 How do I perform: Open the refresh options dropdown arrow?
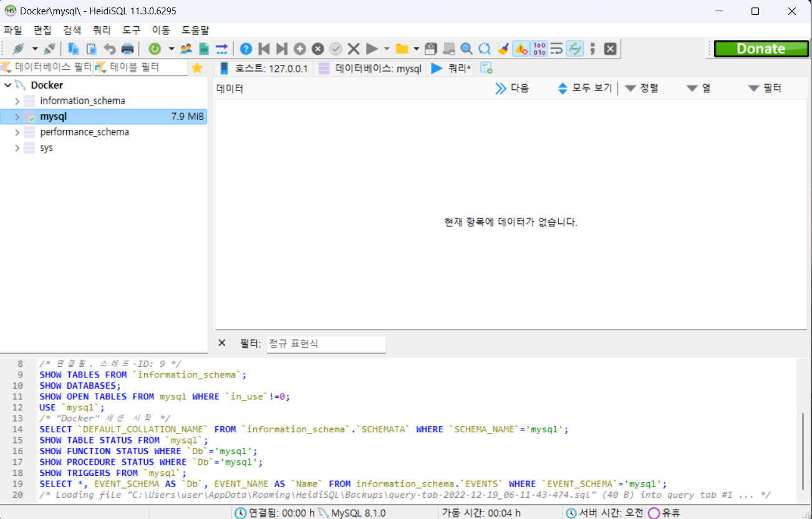pyautogui.click(x=171, y=49)
